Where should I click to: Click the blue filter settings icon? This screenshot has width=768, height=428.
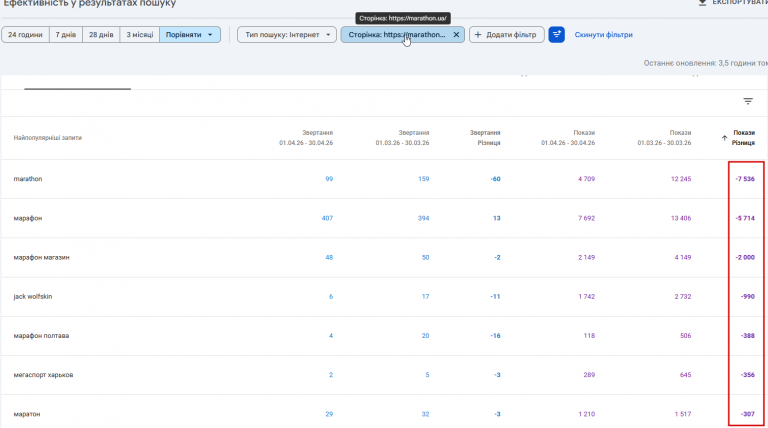(x=556, y=35)
